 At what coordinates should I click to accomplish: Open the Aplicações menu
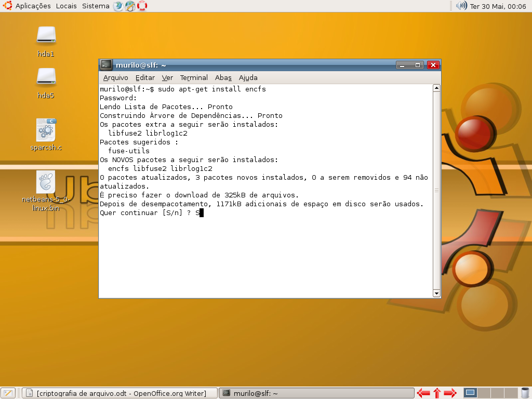point(33,6)
